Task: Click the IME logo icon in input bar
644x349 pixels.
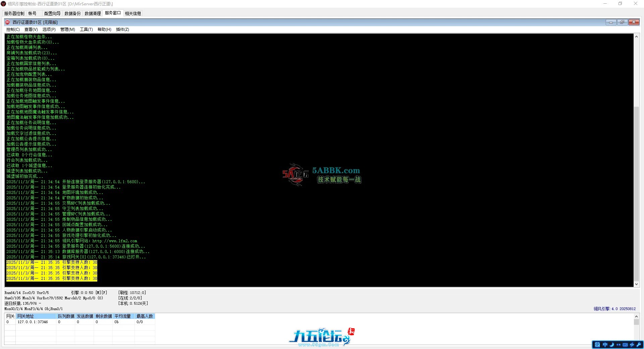Action: point(597,345)
